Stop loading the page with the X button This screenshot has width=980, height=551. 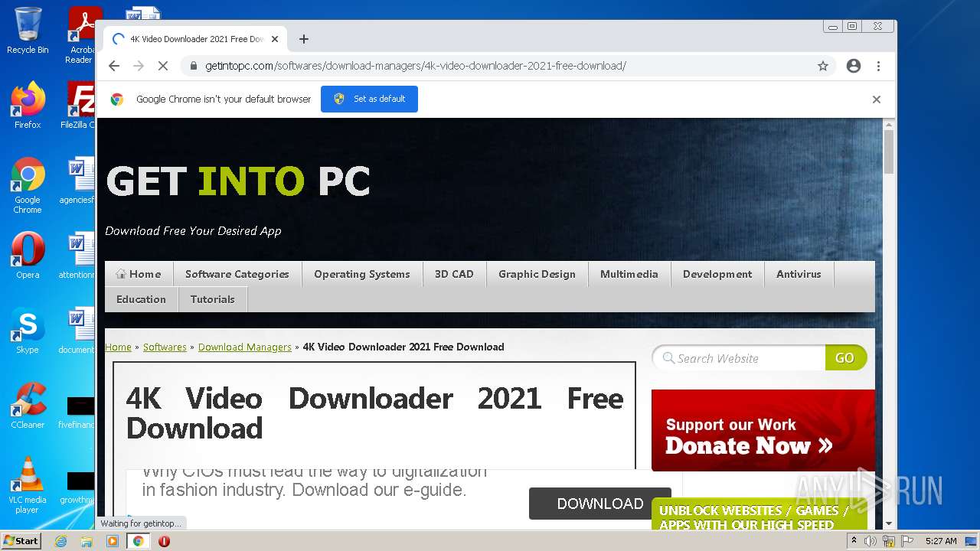[x=162, y=66]
